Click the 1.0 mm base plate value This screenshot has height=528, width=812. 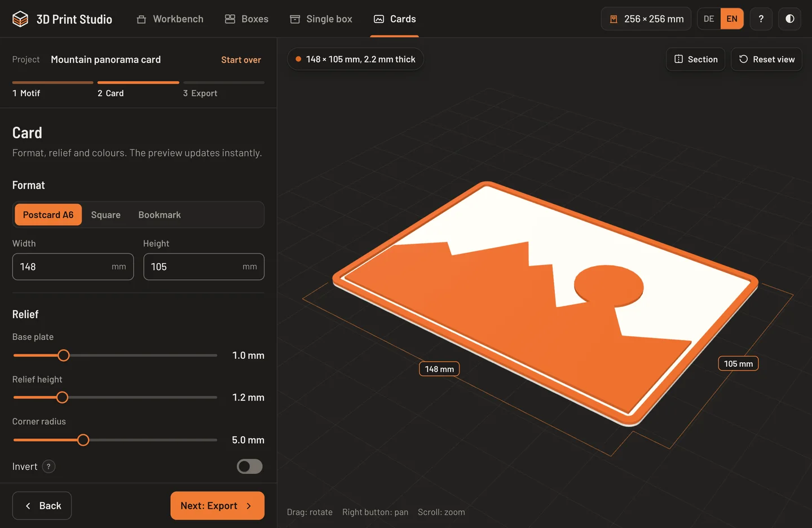point(248,355)
